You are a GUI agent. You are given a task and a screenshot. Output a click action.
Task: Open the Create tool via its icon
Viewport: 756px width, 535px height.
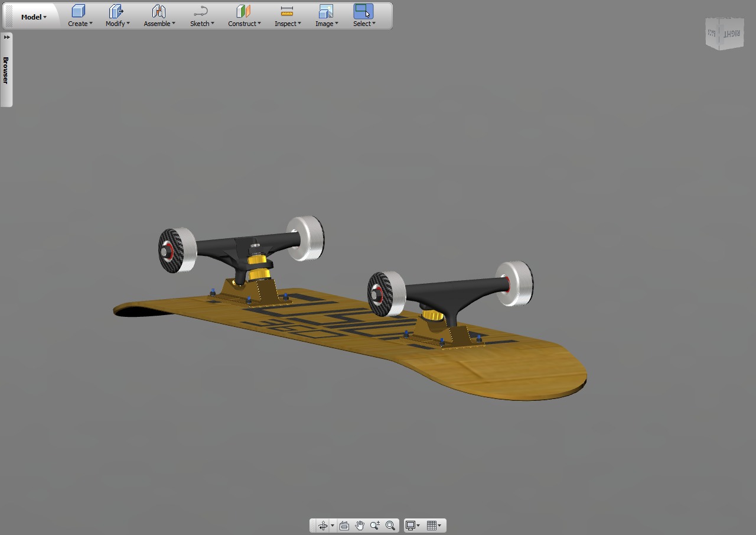point(77,12)
